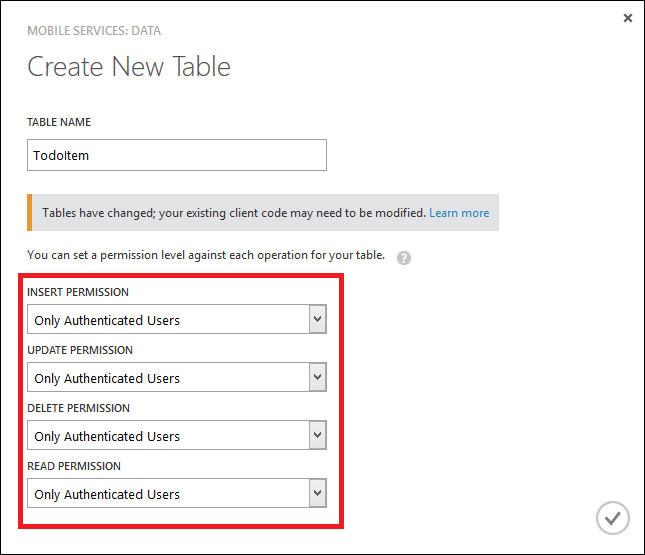Click the Tables have changed notification banner
This screenshot has width=645, height=555.
[x=263, y=213]
